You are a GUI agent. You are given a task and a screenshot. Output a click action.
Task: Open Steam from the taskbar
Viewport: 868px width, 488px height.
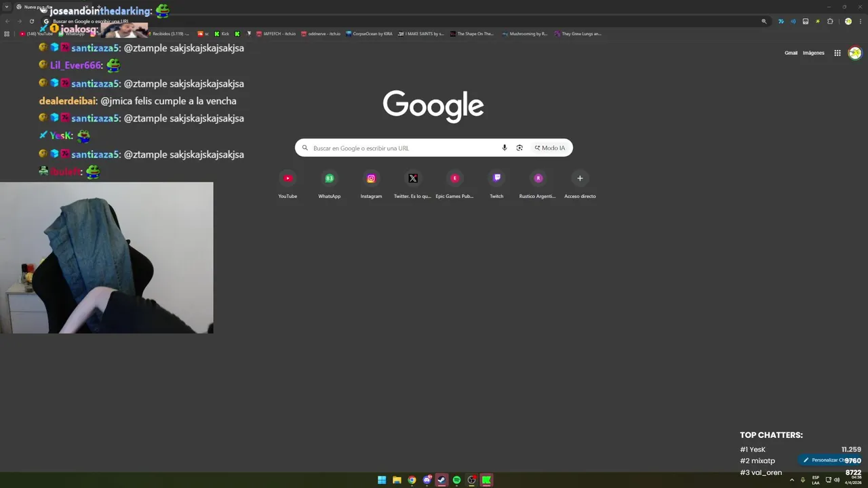pos(441,480)
